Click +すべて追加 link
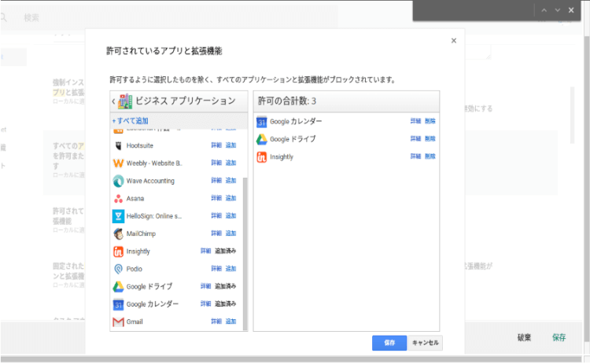590x364 pixels. (x=130, y=121)
